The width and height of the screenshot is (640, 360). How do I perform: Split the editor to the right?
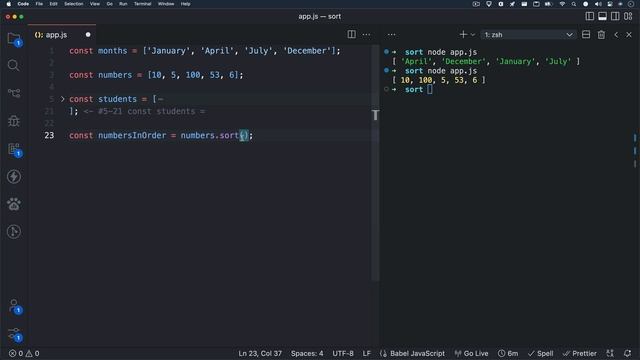[x=351, y=35]
